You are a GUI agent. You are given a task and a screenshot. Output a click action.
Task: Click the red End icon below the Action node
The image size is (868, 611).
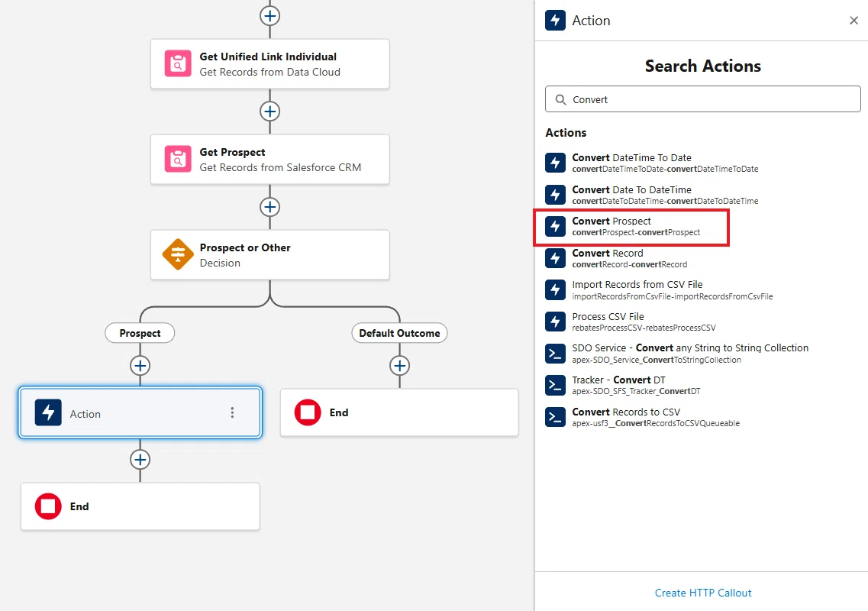(48, 506)
